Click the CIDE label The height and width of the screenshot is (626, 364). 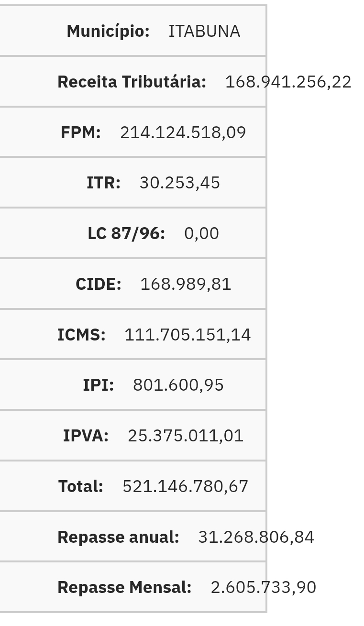tap(99, 284)
